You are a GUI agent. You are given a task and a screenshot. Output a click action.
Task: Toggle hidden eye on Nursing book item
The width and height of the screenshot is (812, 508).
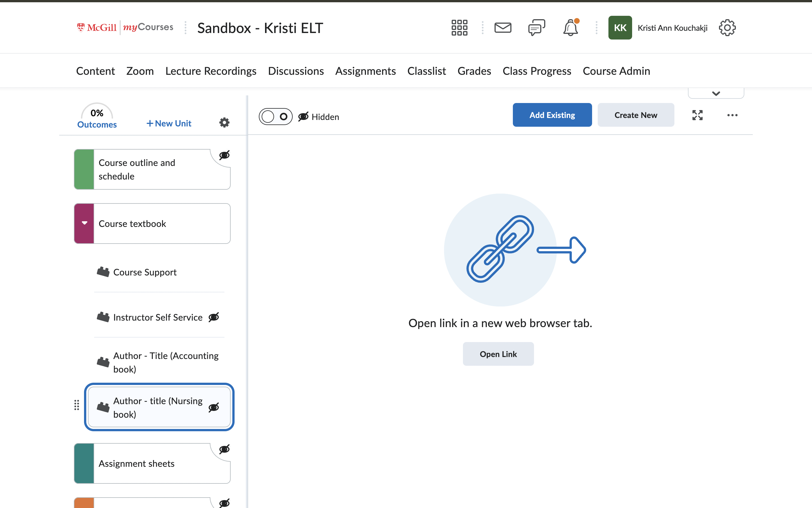click(x=214, y=407)
